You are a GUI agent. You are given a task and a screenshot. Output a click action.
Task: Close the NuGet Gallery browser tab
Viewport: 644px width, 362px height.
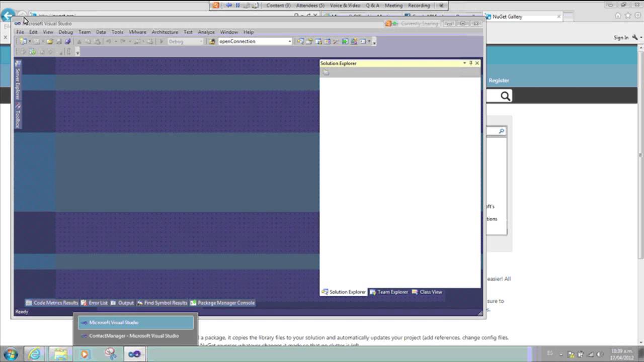tap(558, 17)
